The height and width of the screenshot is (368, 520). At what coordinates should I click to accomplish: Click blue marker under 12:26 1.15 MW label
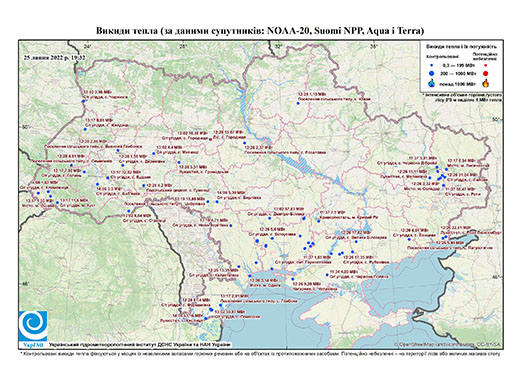[x=298, y=103]
